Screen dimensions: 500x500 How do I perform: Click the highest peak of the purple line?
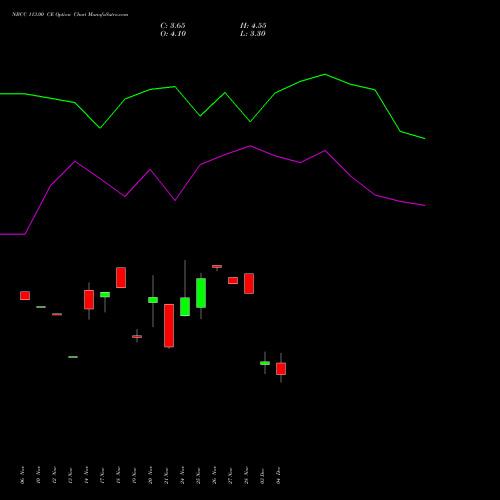(x=250, y=146)
